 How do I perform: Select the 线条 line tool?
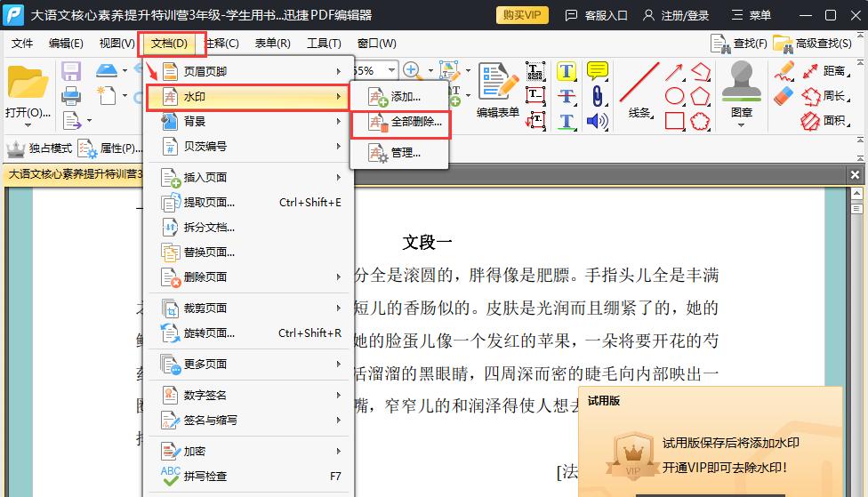coord(639,90)
